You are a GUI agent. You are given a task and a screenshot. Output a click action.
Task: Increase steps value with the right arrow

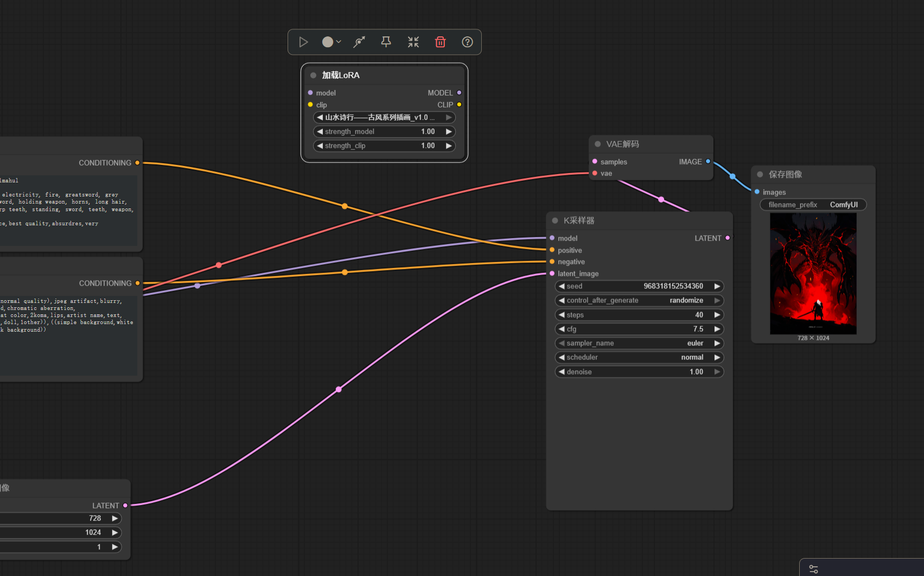717,315
